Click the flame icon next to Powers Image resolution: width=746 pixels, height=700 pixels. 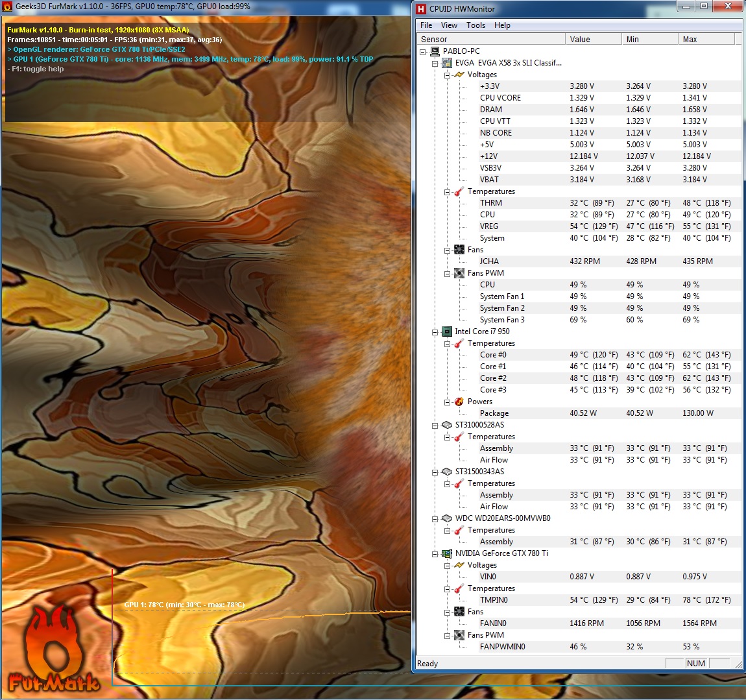[x=459, y=402]
